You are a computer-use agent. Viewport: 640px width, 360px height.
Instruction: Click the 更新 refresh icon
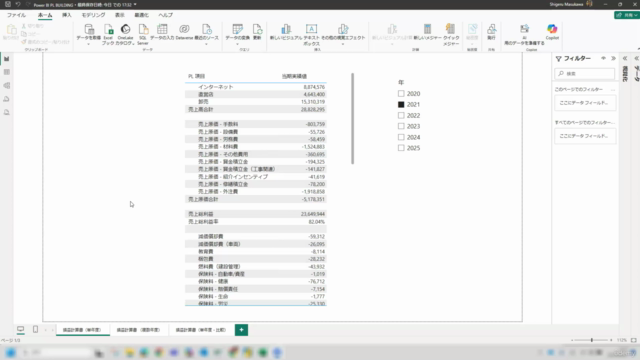[x=257, y=29]
